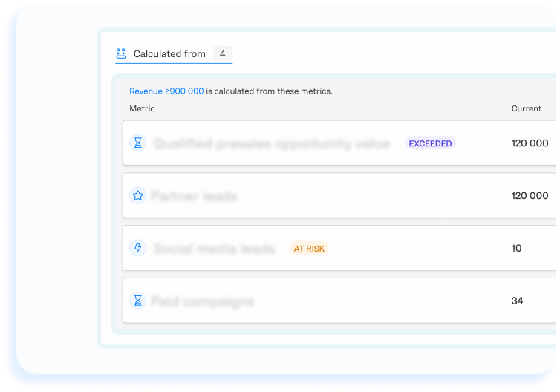560x392 pixels.
Task: Open the Calculated from tab
Action: 174,54
